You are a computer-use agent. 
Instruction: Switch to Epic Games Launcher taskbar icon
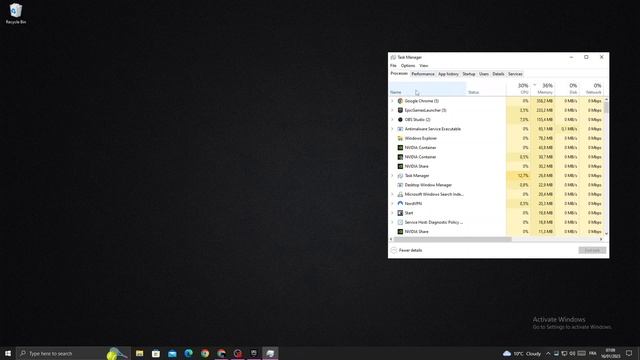[254, 353]
